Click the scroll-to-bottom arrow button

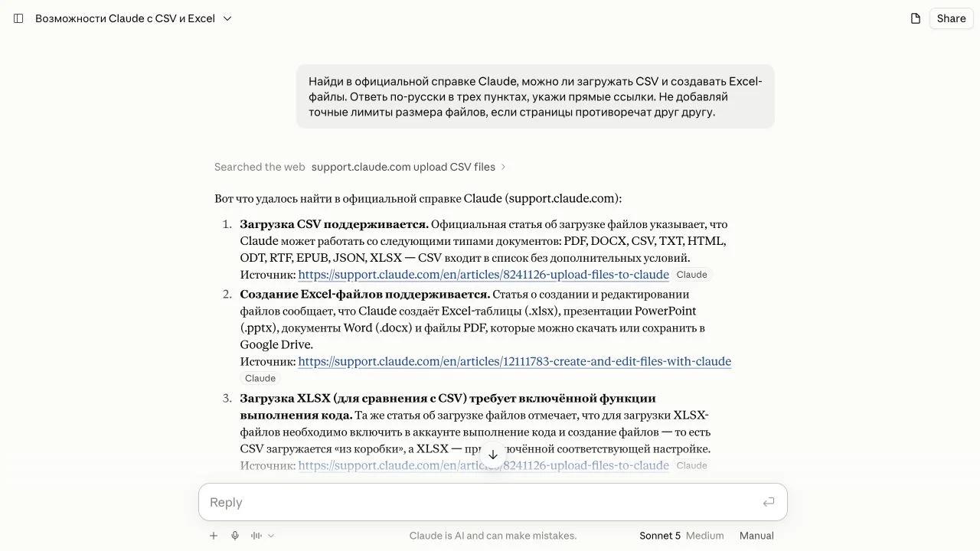(x=493, y=455)
